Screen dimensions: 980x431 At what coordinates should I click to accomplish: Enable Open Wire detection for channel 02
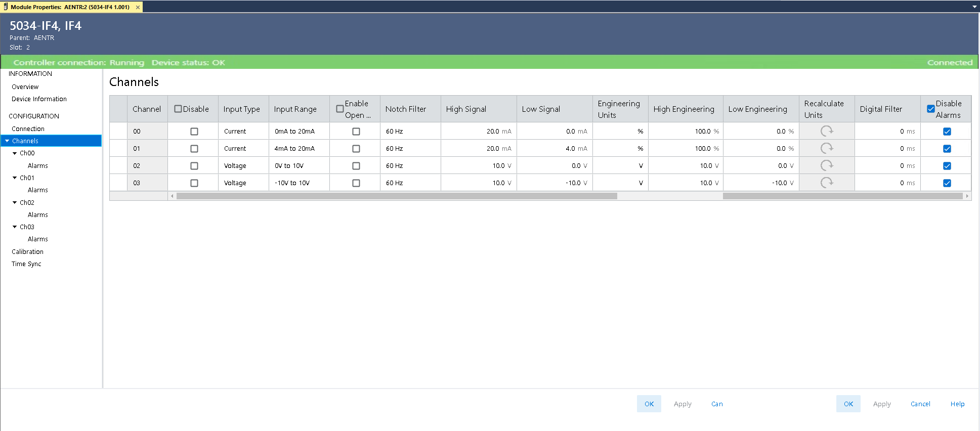pyautogui.click(x=356, y=166)
